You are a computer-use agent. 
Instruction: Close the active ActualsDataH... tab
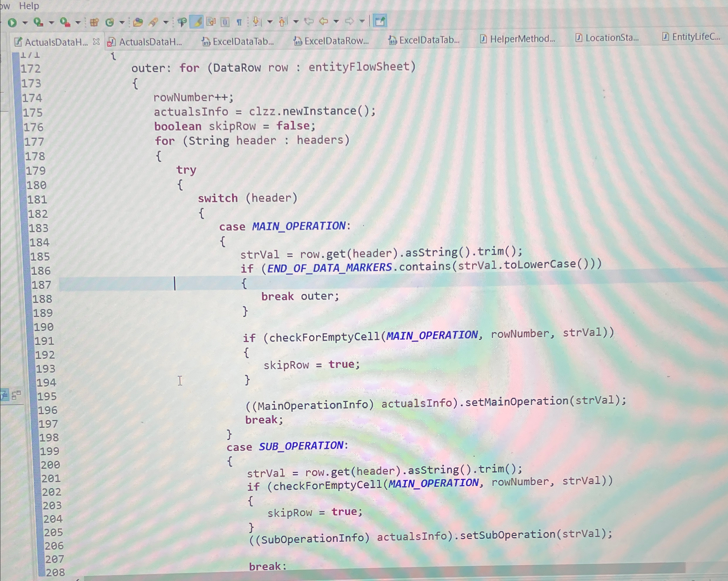click(96, 41)
